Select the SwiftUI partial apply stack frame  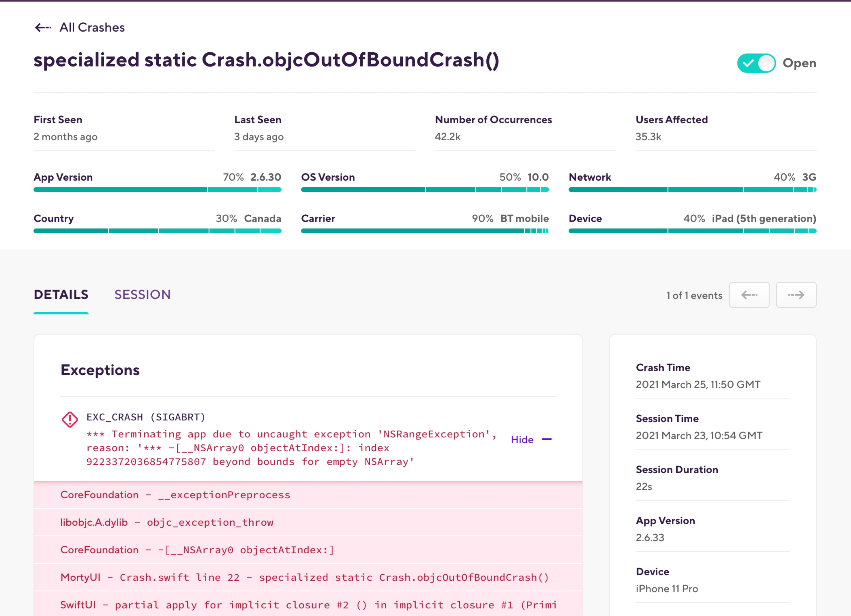(308, 605)
